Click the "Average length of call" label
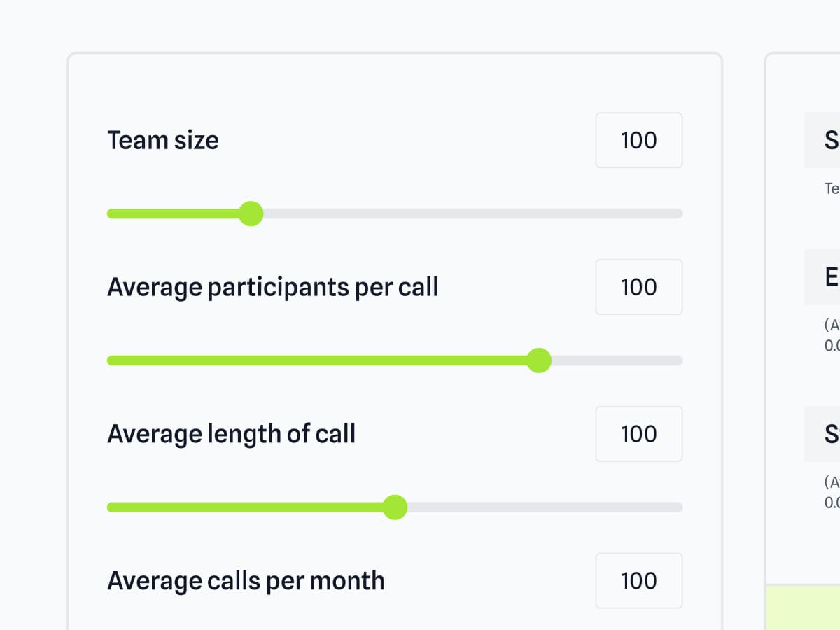The image size is (840, 630). coord(232,434)
